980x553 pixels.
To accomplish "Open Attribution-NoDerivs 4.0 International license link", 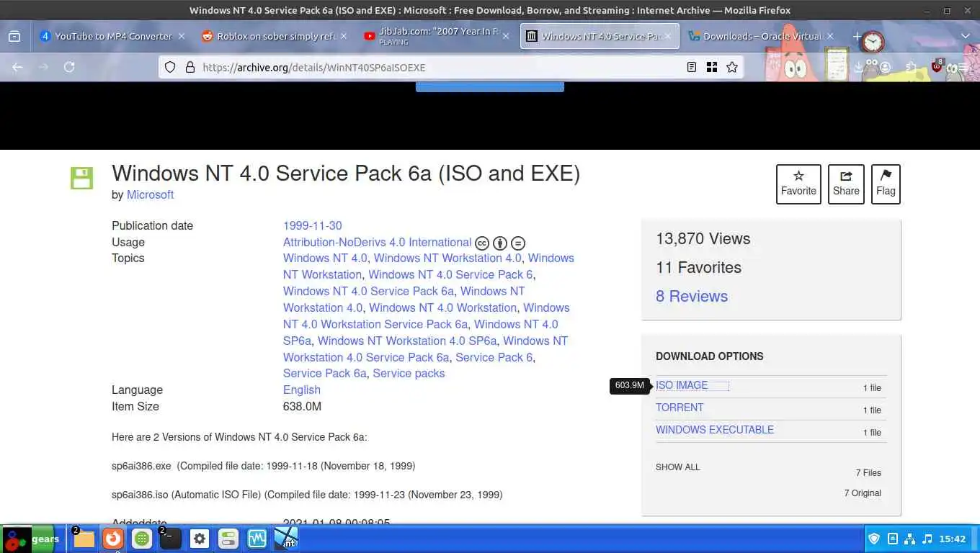I will tap(377, 242).
